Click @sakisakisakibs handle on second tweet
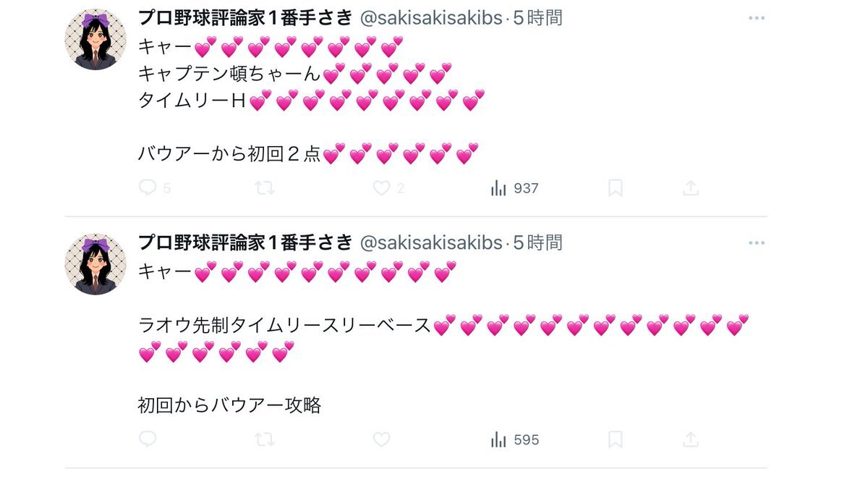868x477 pixels. 430,242
